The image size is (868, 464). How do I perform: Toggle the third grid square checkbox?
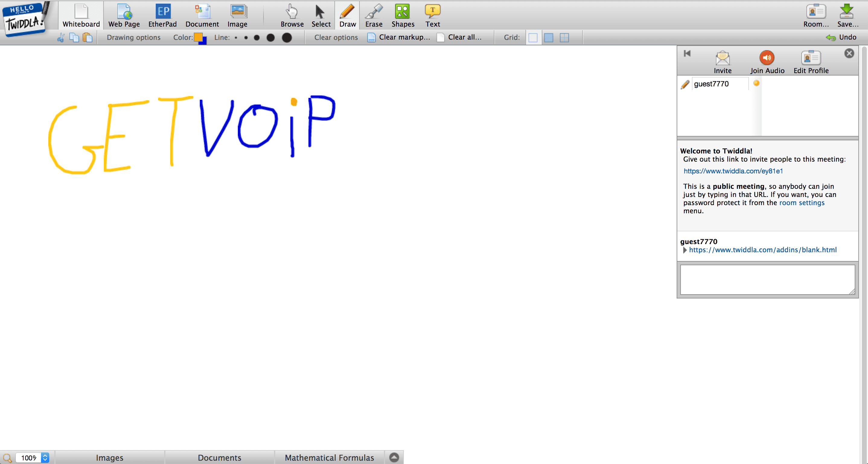tap(564, 37)
